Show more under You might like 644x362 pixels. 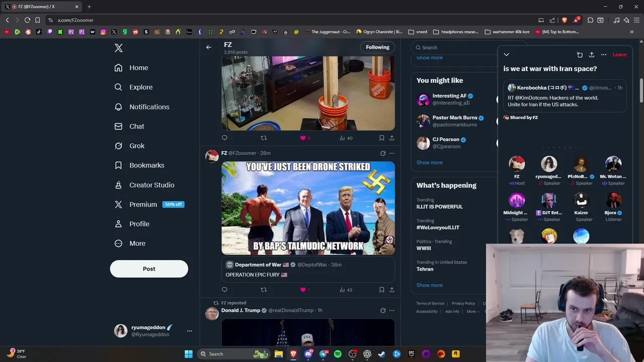tap(430, 162)
